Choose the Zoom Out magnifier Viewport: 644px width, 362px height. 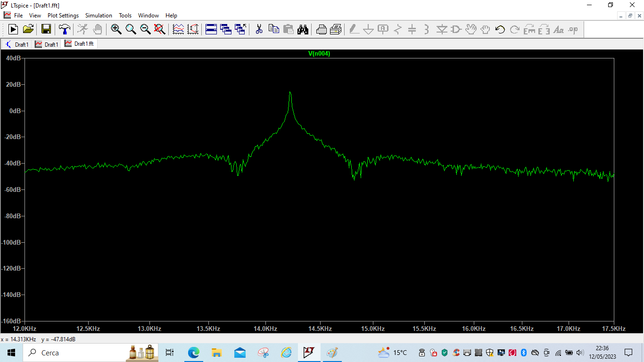pos(145,29)
